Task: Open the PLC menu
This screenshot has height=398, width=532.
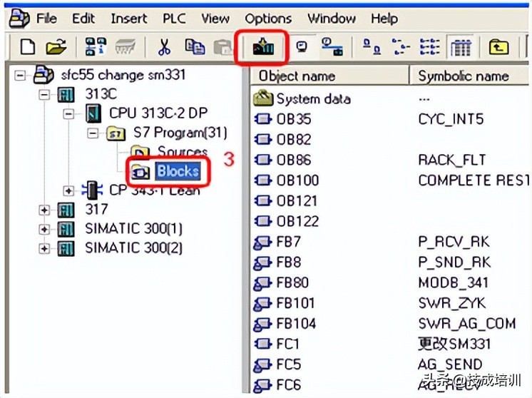Action: point(174,19)
